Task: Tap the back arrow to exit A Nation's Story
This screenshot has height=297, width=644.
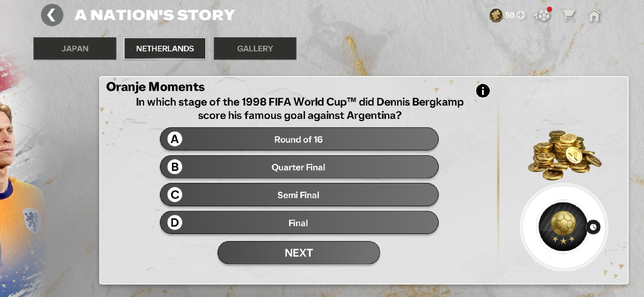Action: click(52, 15)
